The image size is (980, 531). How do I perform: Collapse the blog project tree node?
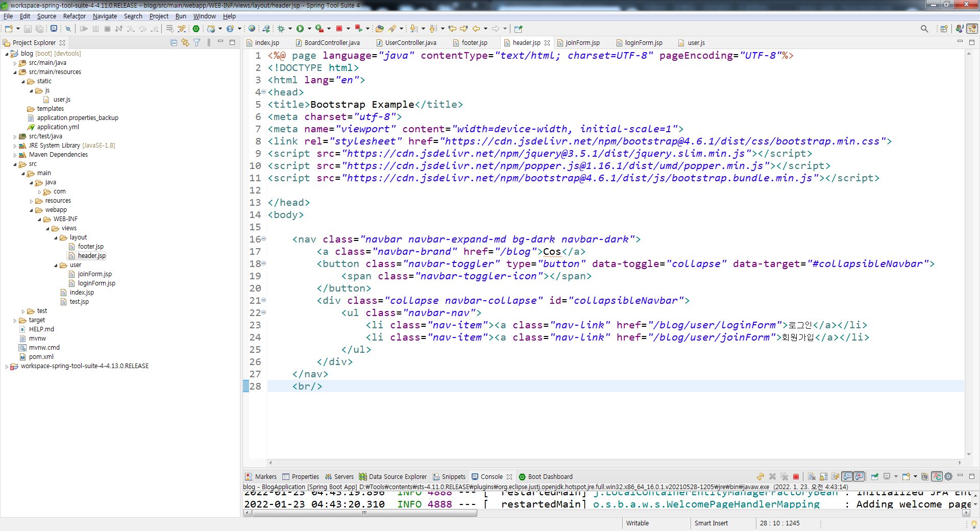coord(7,54)
